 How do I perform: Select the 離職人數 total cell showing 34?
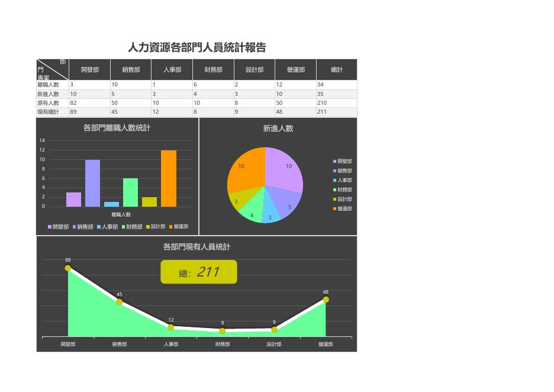337,85
